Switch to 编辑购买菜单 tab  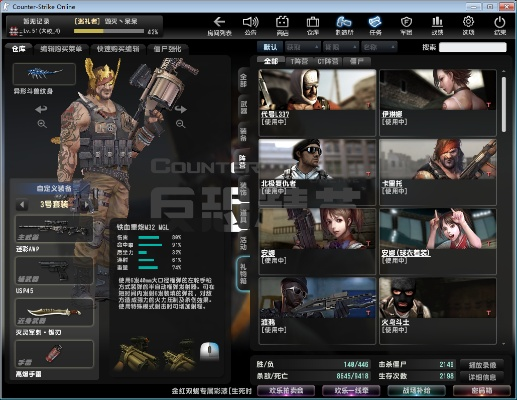coord(61,49)
